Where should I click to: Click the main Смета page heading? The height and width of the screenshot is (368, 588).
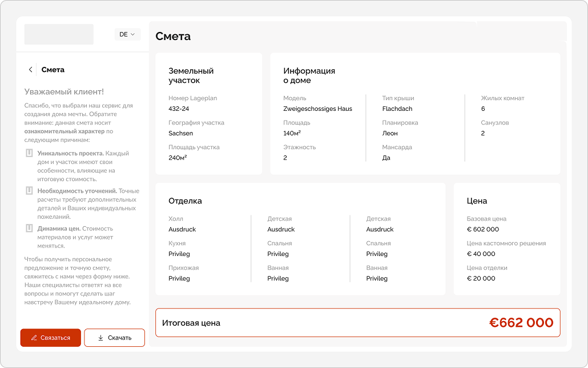click(x=173, y=36)
